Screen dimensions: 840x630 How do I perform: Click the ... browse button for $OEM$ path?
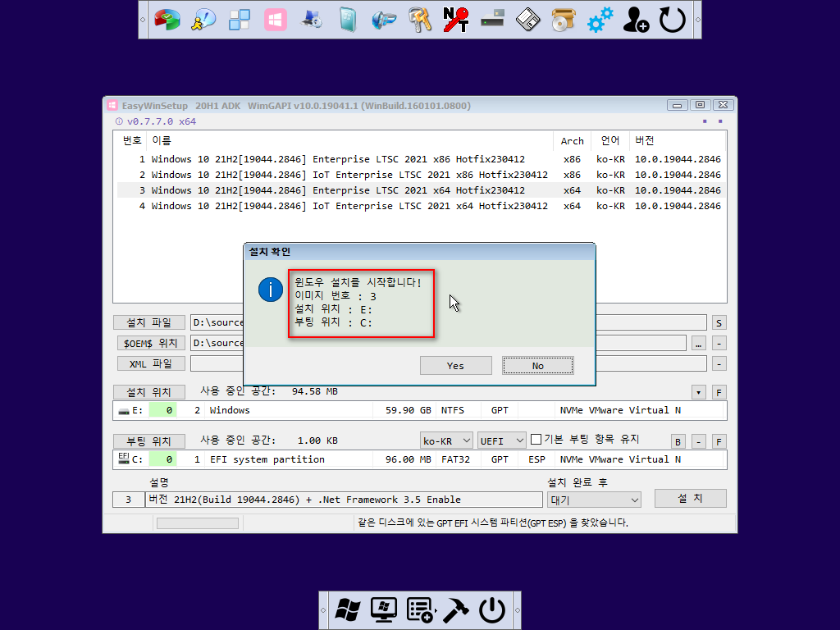pos(698,344)
